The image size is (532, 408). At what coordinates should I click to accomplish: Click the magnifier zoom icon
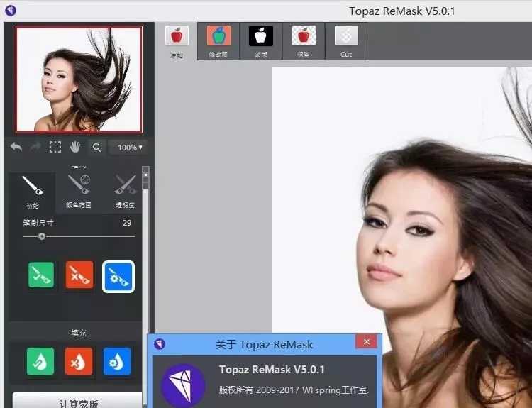(x=96, y=148)
